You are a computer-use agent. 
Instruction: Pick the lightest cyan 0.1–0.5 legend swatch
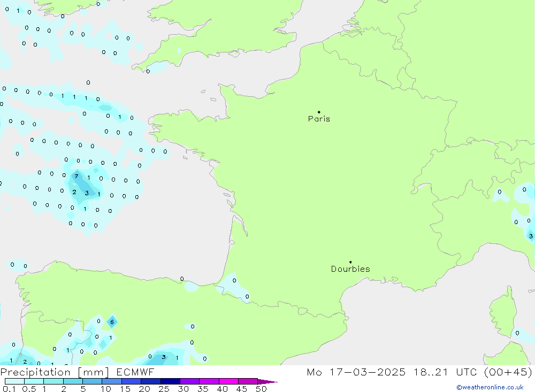(14, 381)
